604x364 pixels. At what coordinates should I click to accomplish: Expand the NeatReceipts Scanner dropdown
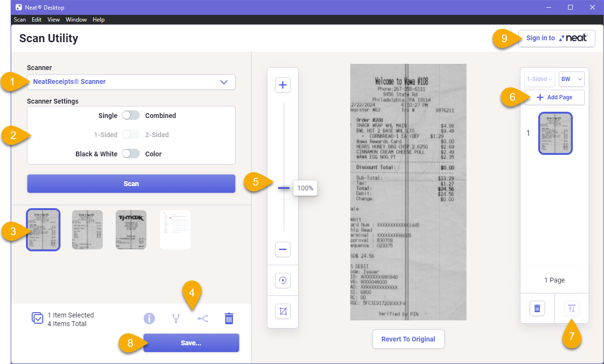131,82
